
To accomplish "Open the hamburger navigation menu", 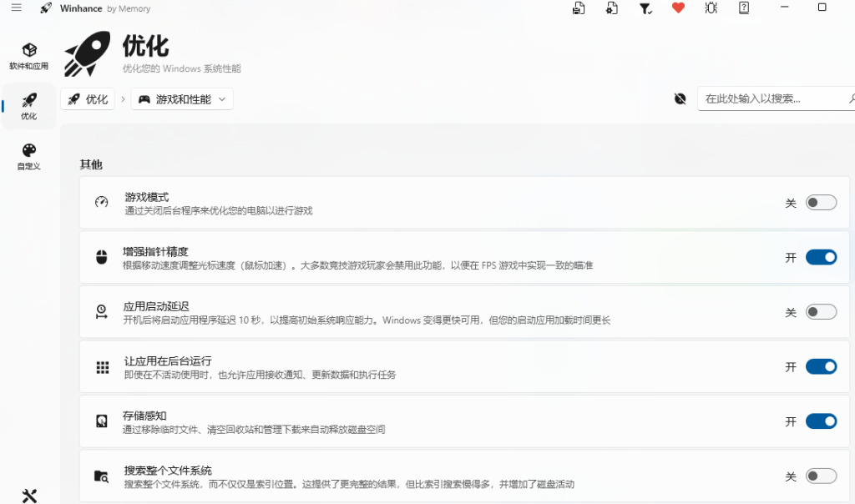I will click(x=17, y=8).
